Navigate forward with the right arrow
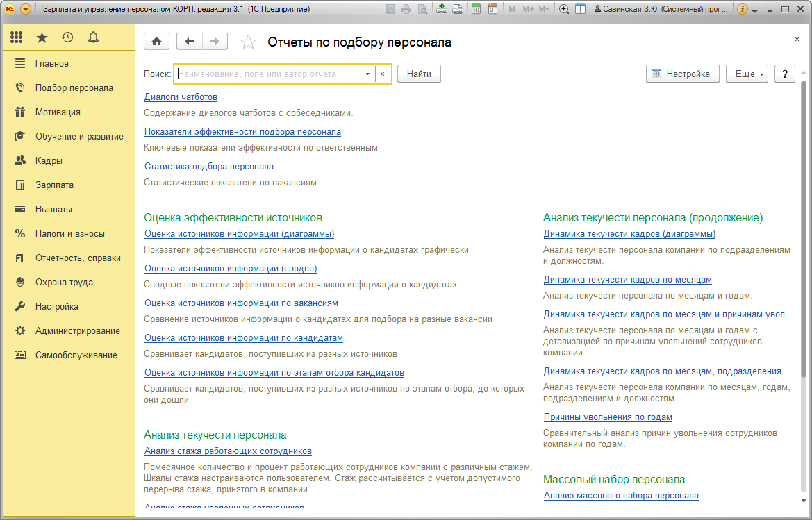 (215, 42)
